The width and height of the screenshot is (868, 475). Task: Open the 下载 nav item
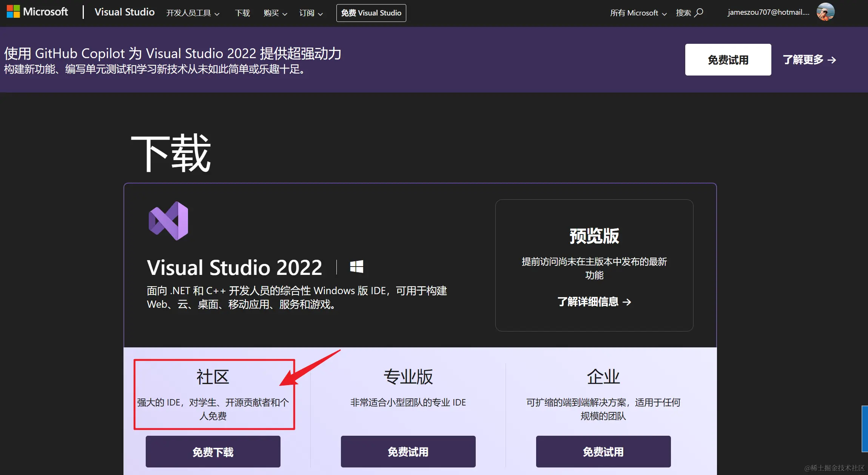(x=242, y=13)
